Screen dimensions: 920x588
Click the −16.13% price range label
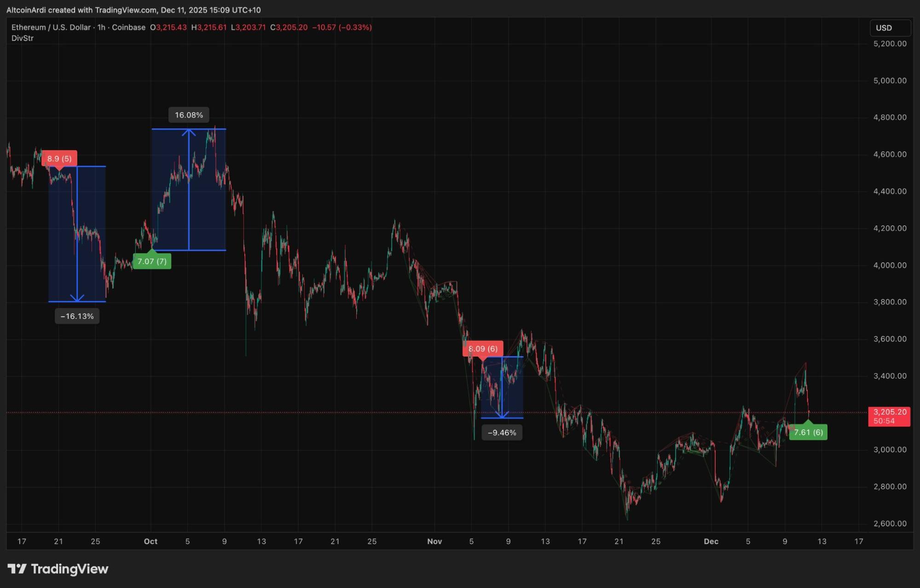[77, 316]
